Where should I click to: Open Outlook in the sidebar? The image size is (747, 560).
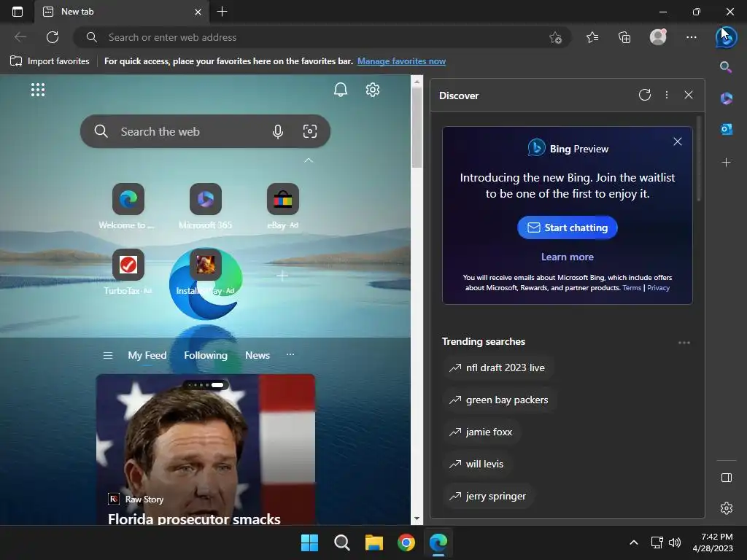[x=726, y=129]
